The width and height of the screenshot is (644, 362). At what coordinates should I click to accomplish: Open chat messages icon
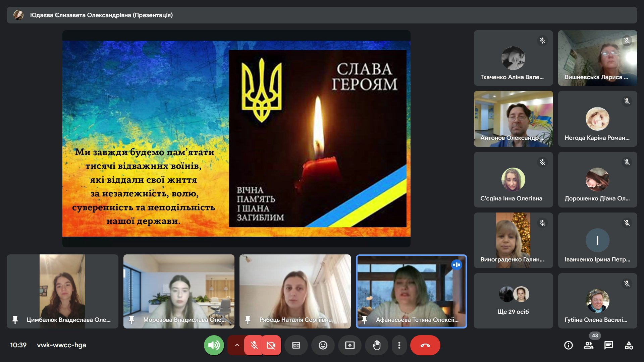[x=609, y=345]
